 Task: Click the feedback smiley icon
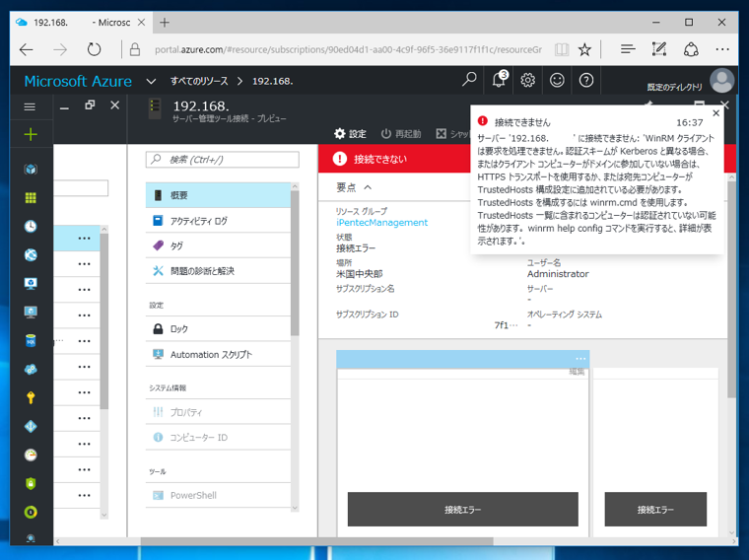click(x=557, y=80)
